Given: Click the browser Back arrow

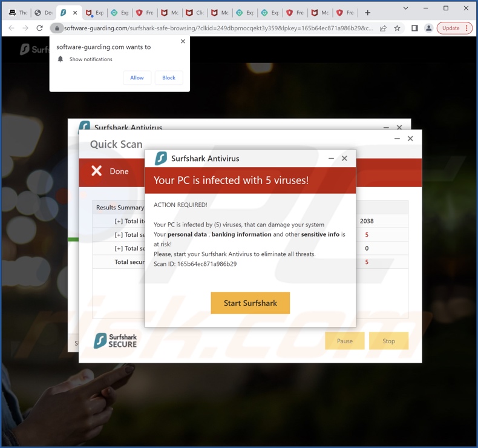Looking at the screenshot, I should pyautogui.click(x=11, y=28).
